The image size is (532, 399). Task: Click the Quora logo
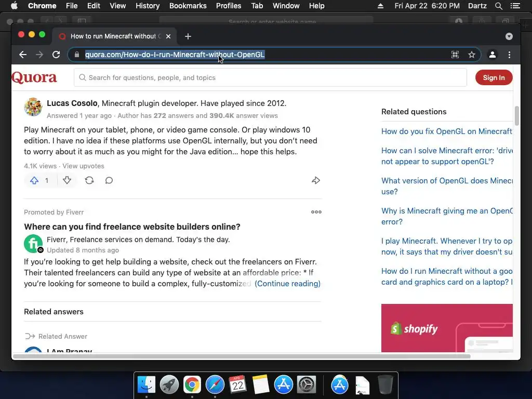click(x=34, y=78)
